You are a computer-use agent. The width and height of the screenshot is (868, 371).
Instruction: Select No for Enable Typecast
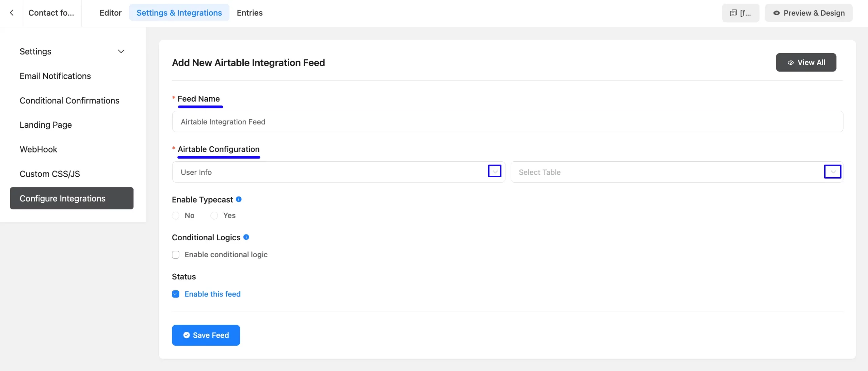[176, 215]
